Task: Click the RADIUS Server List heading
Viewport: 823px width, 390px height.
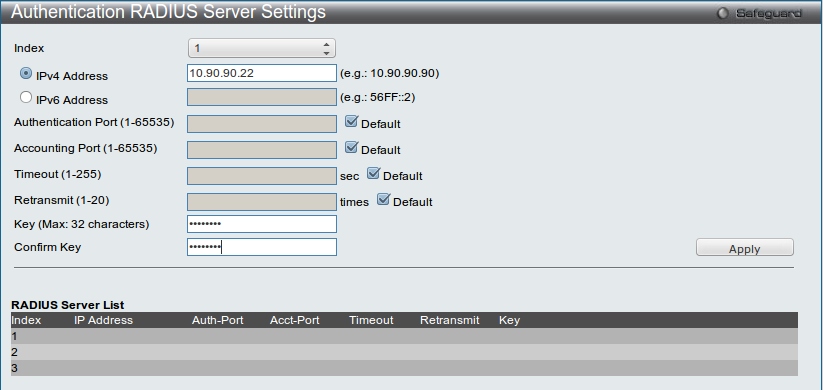Action: click(x=68, y=305)
